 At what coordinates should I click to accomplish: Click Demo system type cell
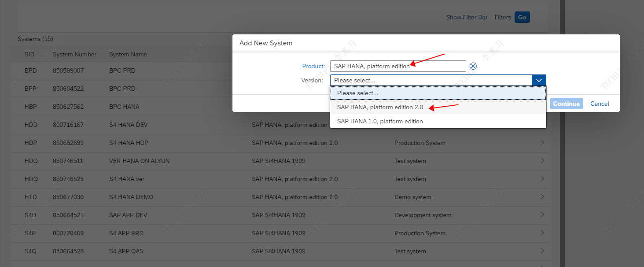(x=413, y=197)
